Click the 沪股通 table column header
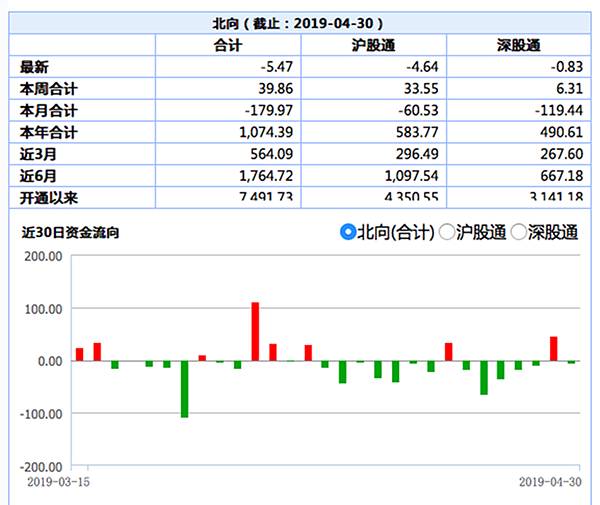Screen dimensions: 600x505 tap(373, 45)
